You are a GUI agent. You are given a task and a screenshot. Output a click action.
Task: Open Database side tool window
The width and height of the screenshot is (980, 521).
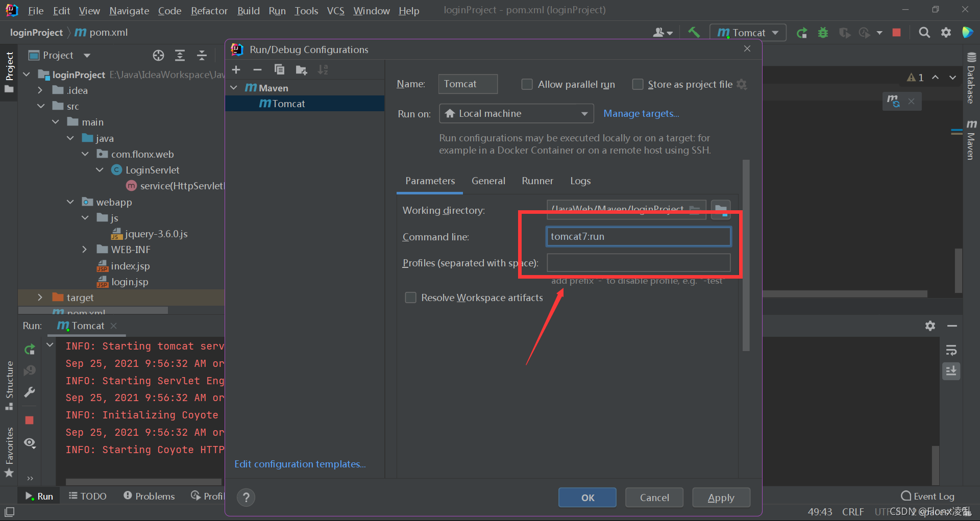[971, 78]
